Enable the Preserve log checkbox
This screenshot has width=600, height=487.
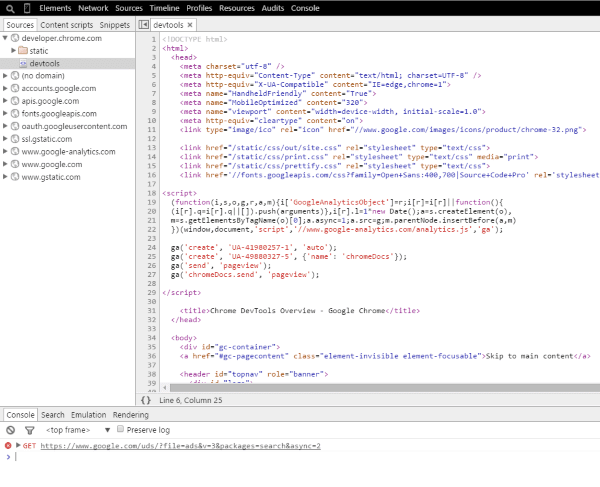coord(120,429)
